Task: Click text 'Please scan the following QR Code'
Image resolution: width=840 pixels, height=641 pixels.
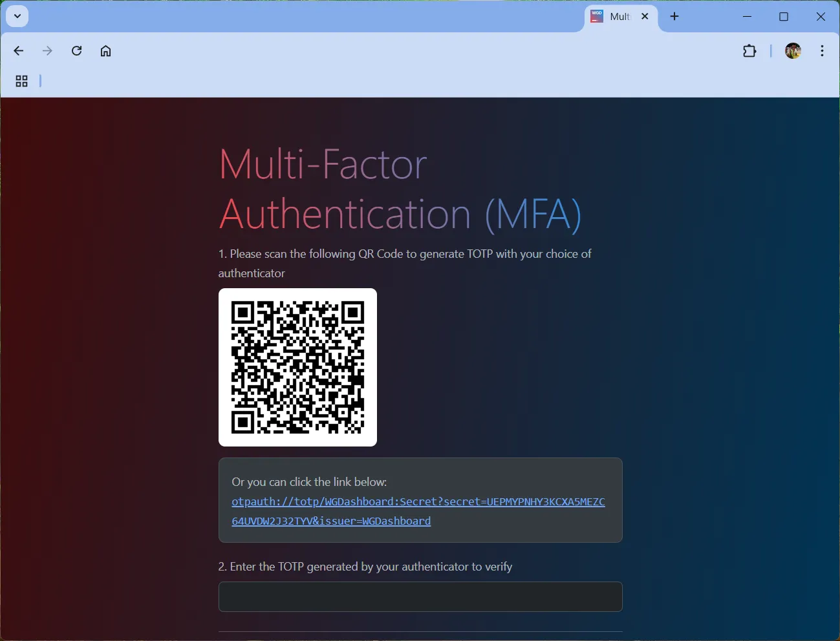Action: 316,254
